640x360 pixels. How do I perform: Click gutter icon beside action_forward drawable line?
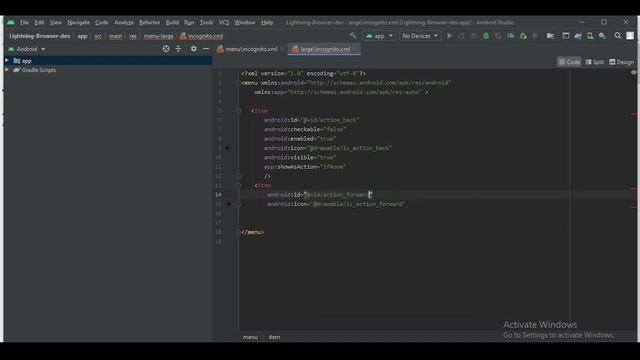point(228,204)
